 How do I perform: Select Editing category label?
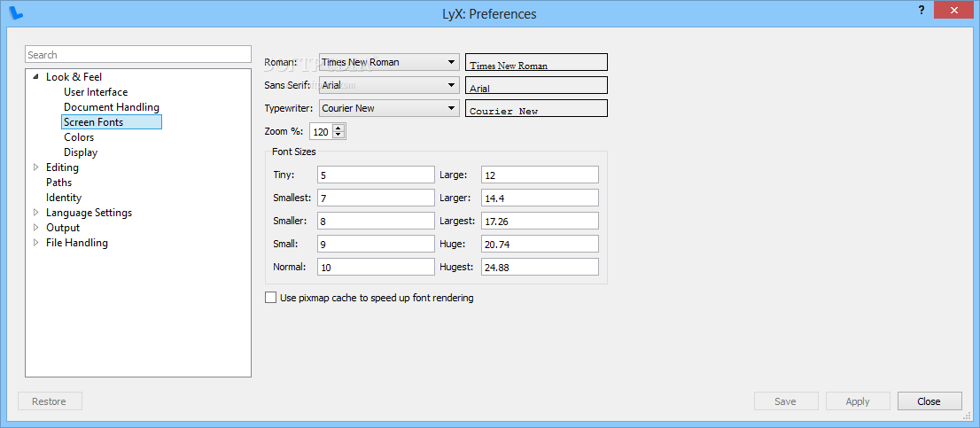tap(63, 167)
